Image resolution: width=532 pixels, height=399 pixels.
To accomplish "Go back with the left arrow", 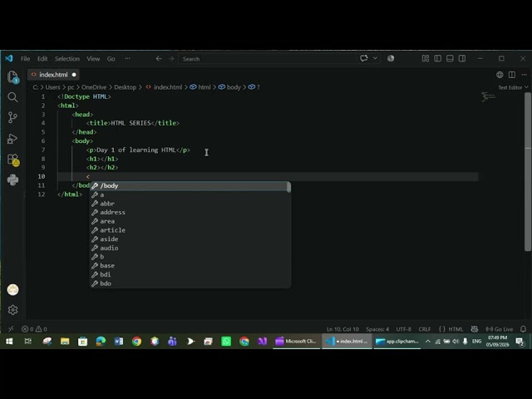I will 159,59.
